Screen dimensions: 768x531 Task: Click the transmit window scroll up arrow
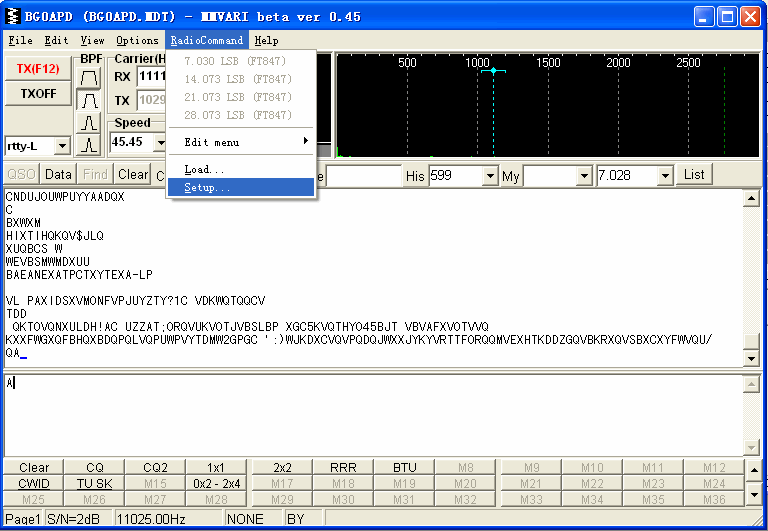click(751, 384)
